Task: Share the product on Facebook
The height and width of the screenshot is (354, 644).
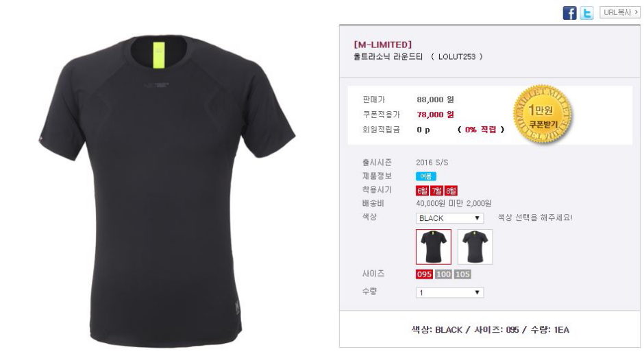Action: tap(569, 13)
